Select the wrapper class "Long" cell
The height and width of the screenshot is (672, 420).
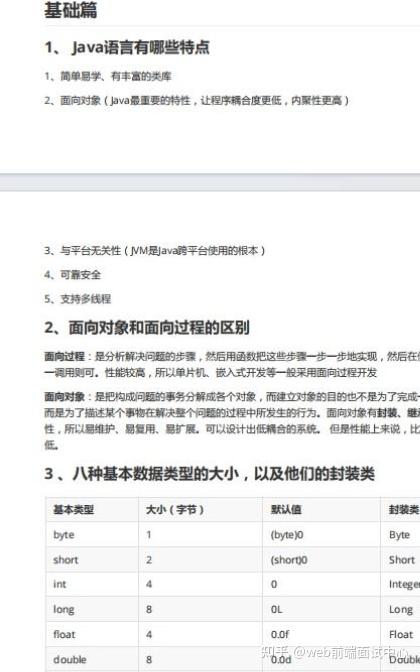click(401, 609)
